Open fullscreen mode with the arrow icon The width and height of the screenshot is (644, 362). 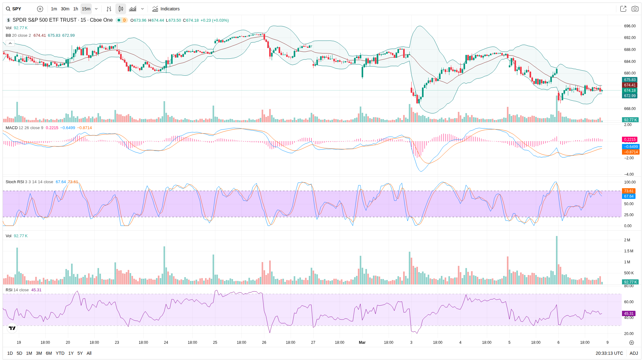click(x=623, y=9)
